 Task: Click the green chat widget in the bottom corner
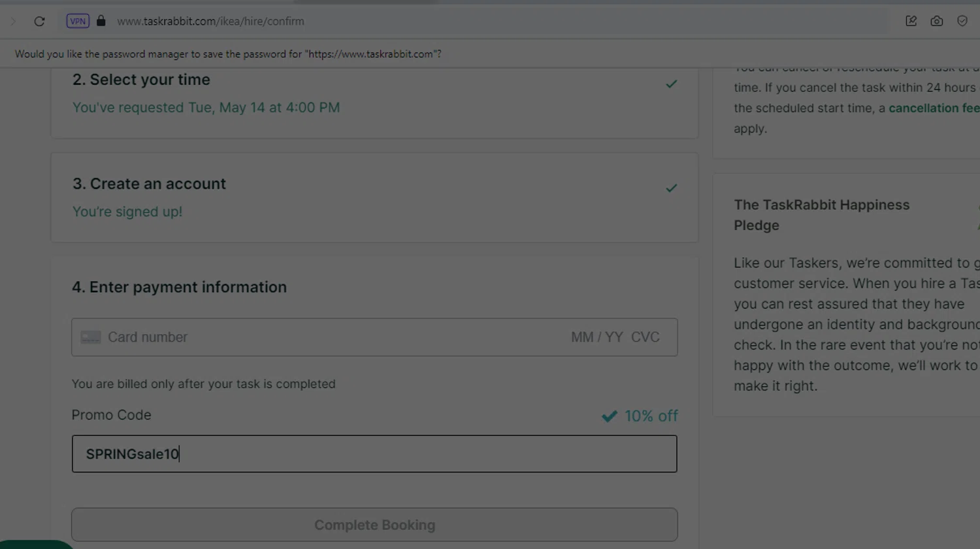(36, 544)
